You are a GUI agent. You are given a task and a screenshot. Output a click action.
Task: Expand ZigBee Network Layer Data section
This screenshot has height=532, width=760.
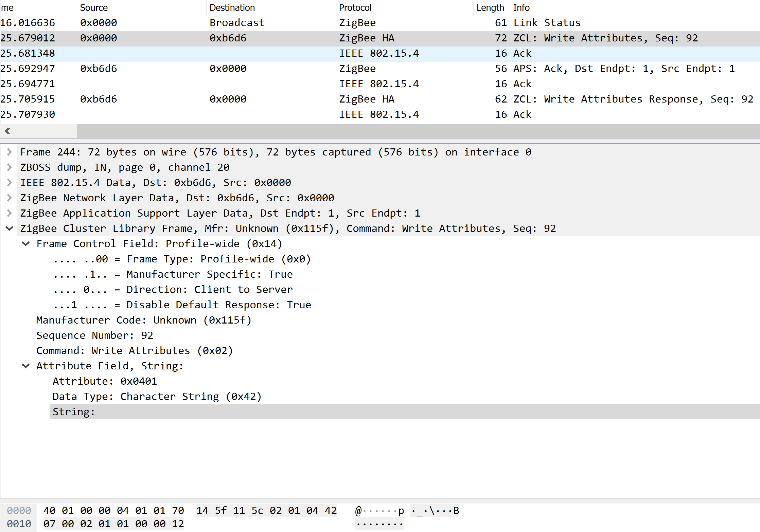click(10, 198)
